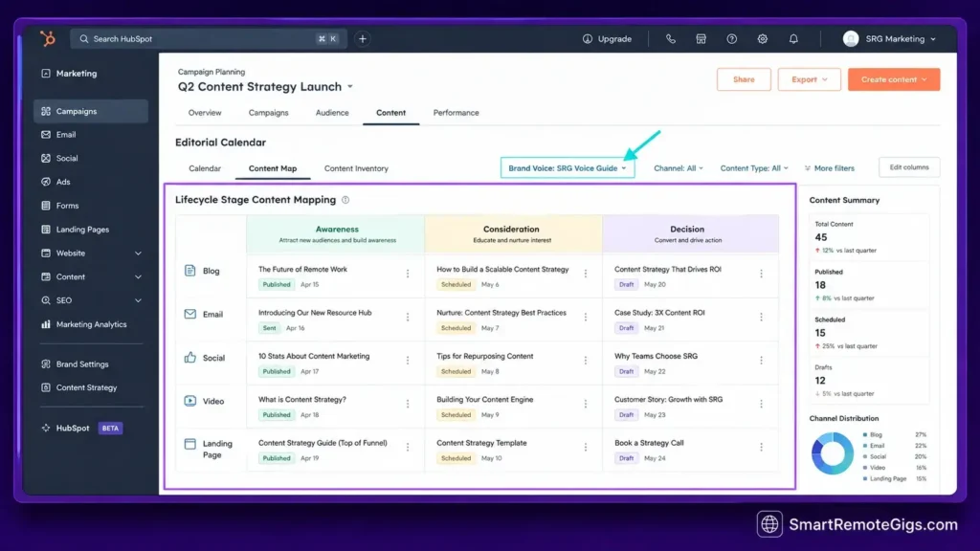This screenshot has width=980, height=551.
Task: Open options for How to Build a Scalable Content Strategy
Action: pyautogui.click(x=586, y=274)
